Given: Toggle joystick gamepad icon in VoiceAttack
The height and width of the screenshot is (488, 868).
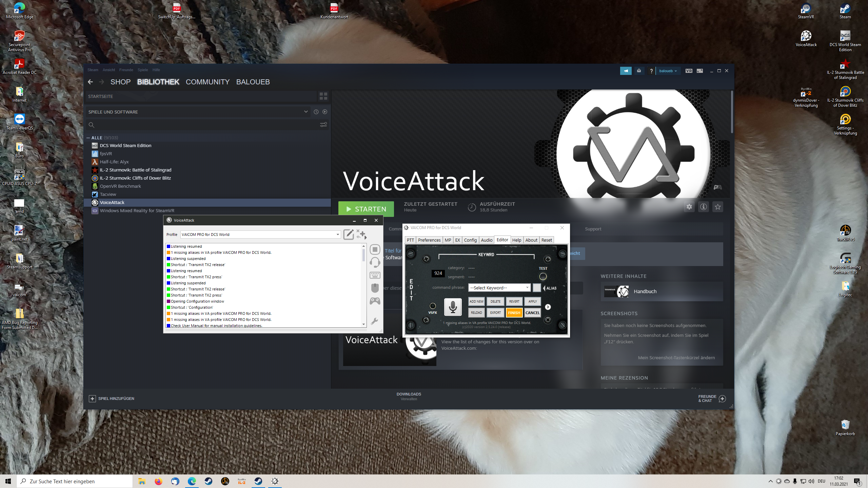Looking at the screenshot, I should pos(375,301).
